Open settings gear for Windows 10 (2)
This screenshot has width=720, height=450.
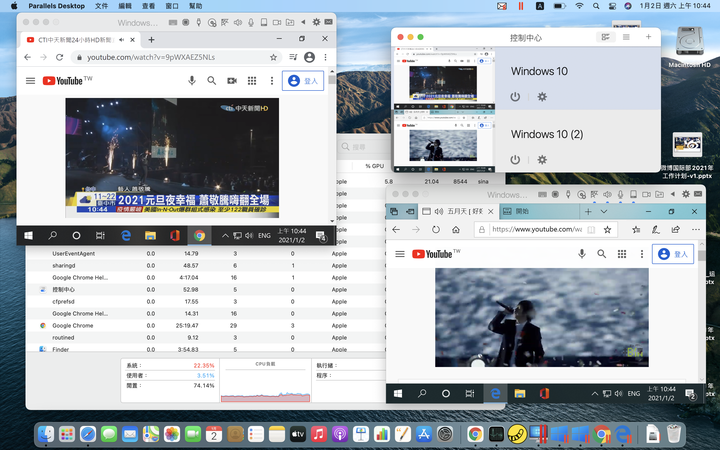542,160
